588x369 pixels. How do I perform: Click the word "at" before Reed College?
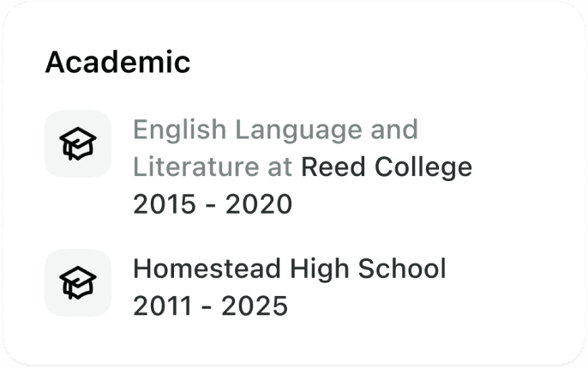tap(279, 167)
